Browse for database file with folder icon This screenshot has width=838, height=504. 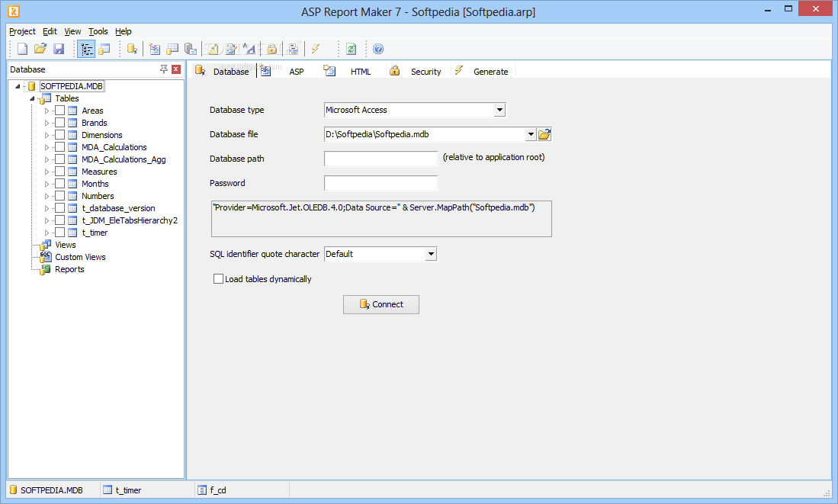coord(544,135)
